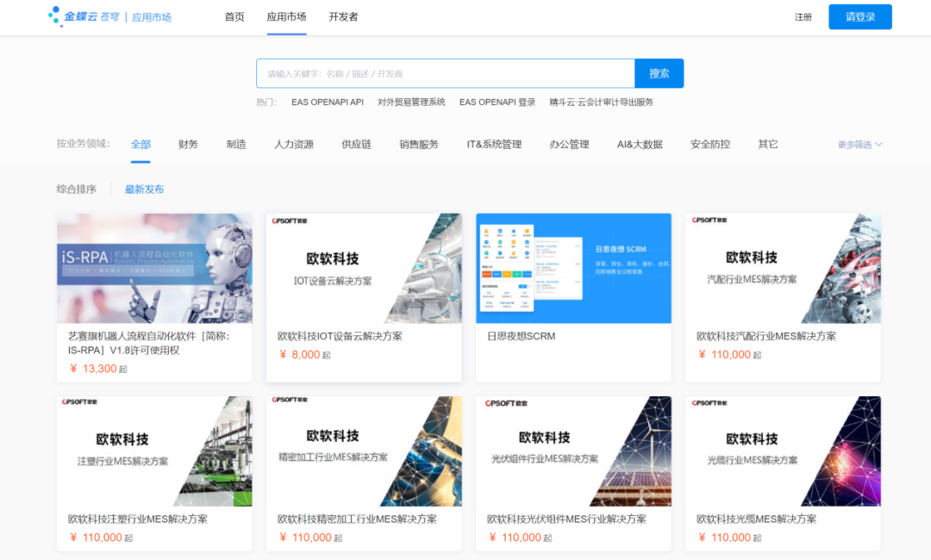Filter by 其它 domain
The image size is (931, 560).
(x=768, y=144)
